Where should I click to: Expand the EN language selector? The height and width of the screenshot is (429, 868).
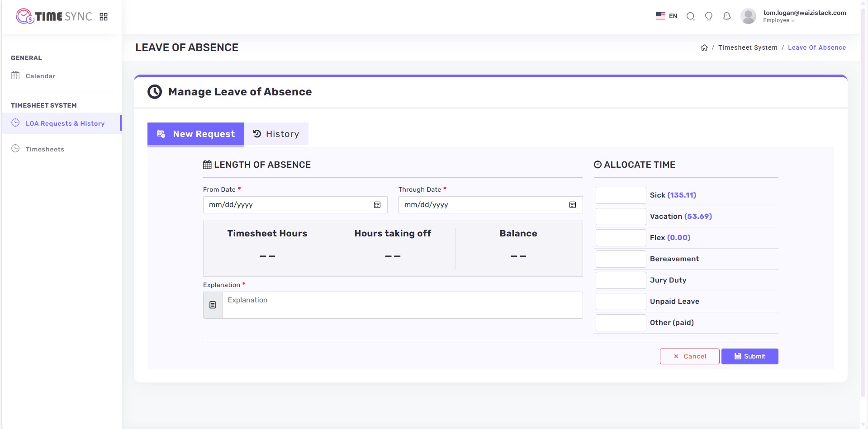tap(666, 16)
